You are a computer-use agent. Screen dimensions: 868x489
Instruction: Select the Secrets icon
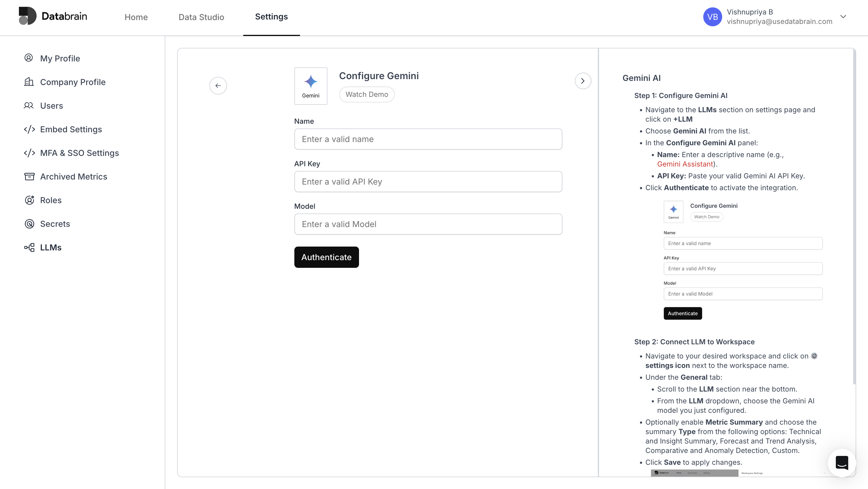29,224
